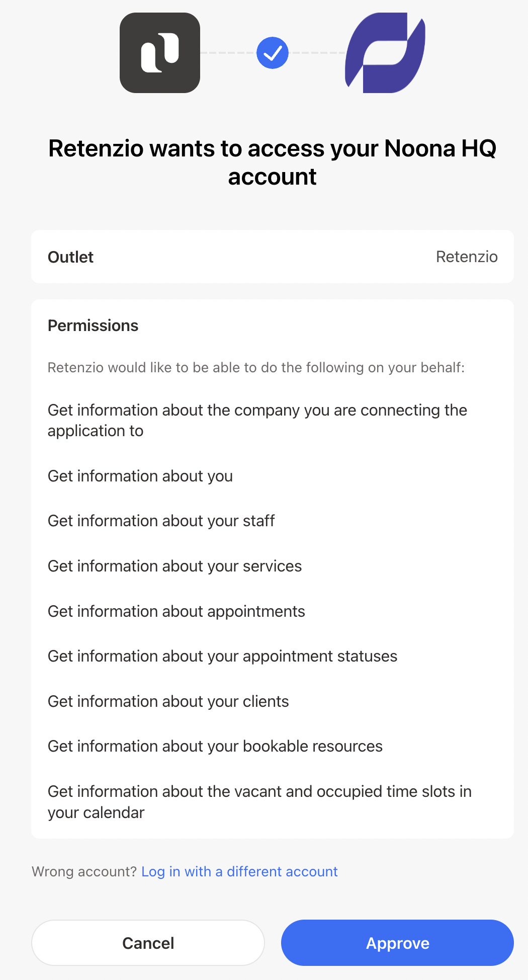The image size is (528, 980).
Task: Approve Retenzio's access request
Action: coord(397,943)
